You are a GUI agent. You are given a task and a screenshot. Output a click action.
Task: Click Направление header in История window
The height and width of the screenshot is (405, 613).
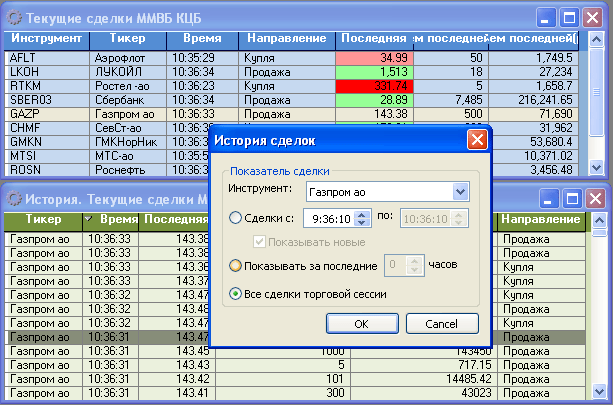tap(541, 222)
